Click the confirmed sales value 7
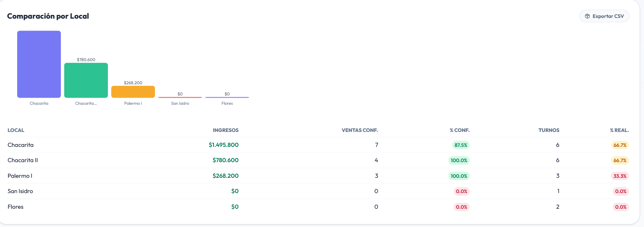The width and height of the screenshot is (644, 227). pos(376,145)
